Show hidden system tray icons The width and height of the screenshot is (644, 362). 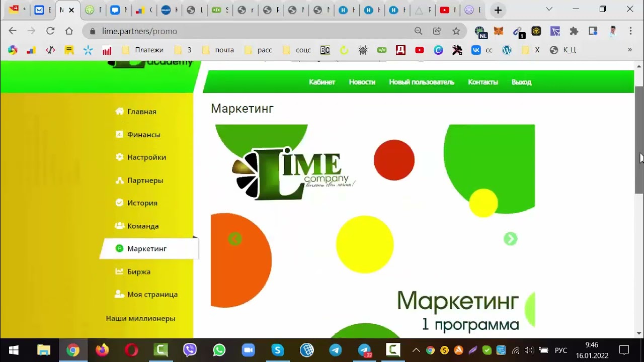[x=416, y=350]
